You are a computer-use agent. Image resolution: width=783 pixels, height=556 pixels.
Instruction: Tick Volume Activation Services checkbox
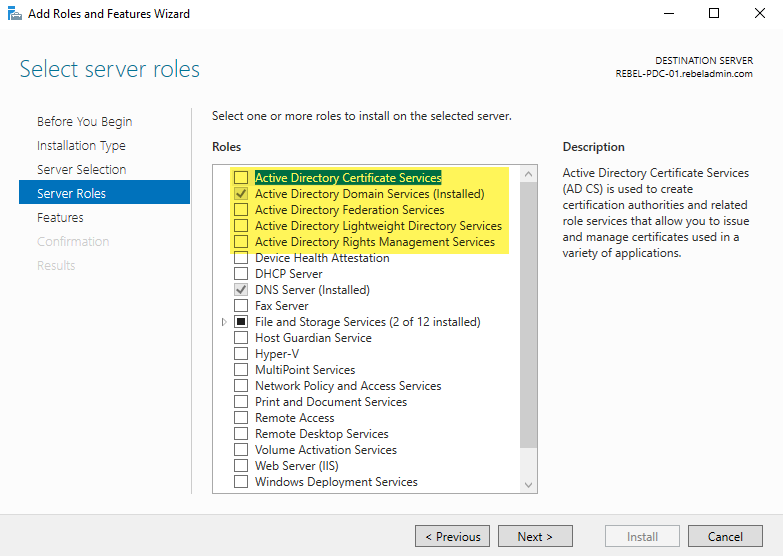(241, 450)
